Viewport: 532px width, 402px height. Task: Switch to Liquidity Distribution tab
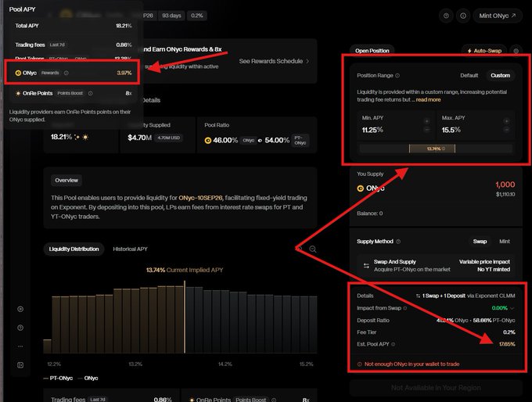pyautogui.click(x=74, y=249)
